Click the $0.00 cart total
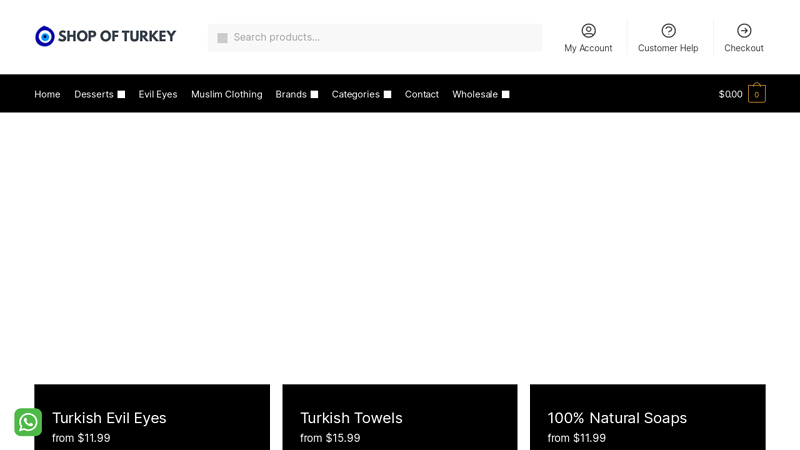The width and height of the screenshot is (800, 450). point(731,94)
